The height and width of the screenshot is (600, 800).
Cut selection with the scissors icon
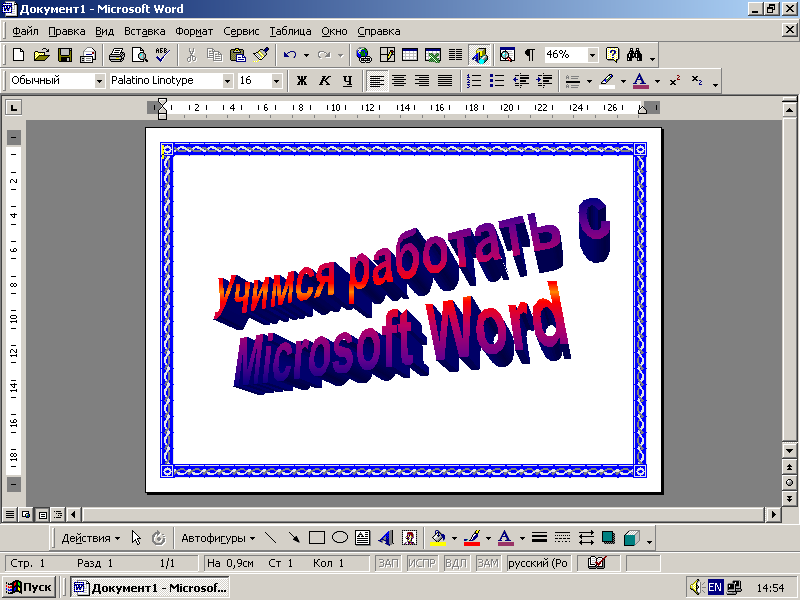(191, 55)
